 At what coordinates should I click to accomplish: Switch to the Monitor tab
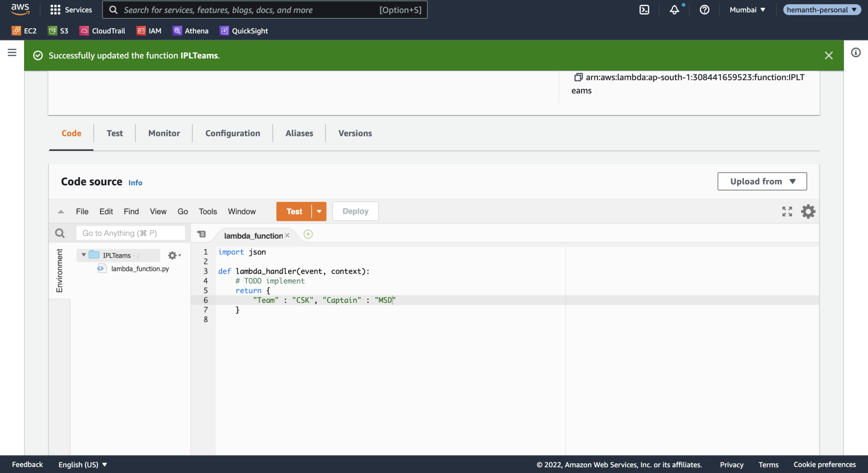(x=163, y=133)
